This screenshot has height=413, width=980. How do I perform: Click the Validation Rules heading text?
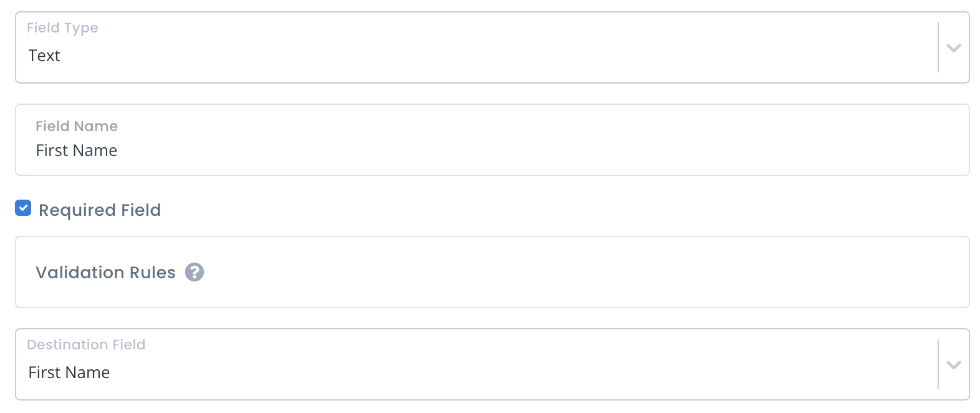coord(105,273)
